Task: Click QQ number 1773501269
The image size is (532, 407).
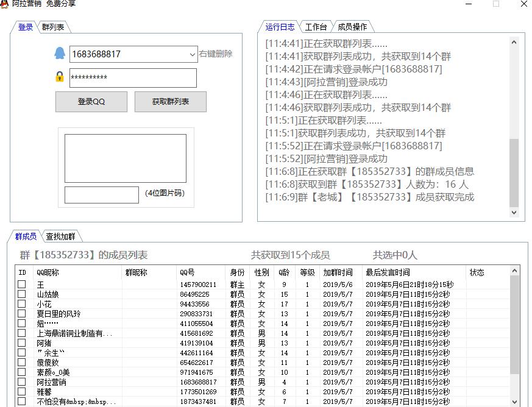Action: [198, 392]
